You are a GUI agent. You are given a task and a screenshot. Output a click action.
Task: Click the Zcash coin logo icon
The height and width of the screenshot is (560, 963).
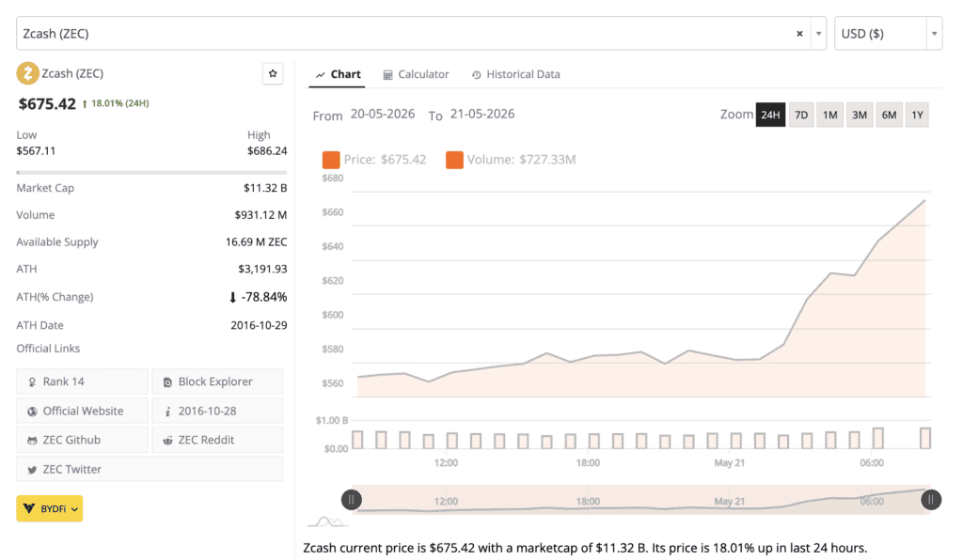27,73
